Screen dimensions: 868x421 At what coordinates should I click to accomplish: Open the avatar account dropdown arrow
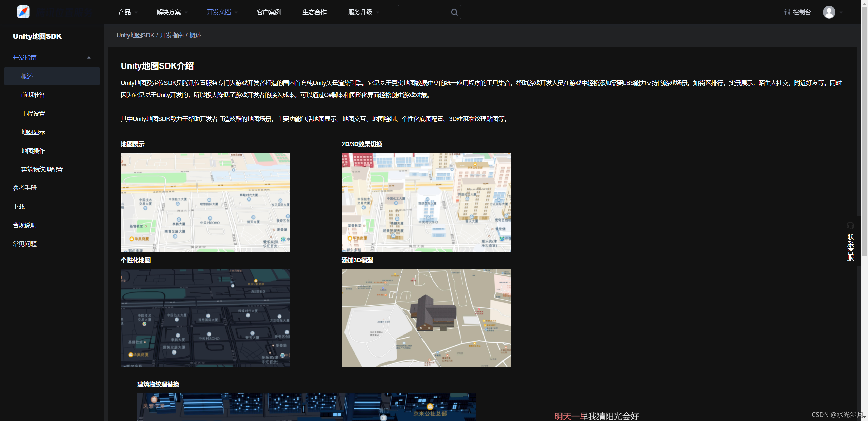841,13
